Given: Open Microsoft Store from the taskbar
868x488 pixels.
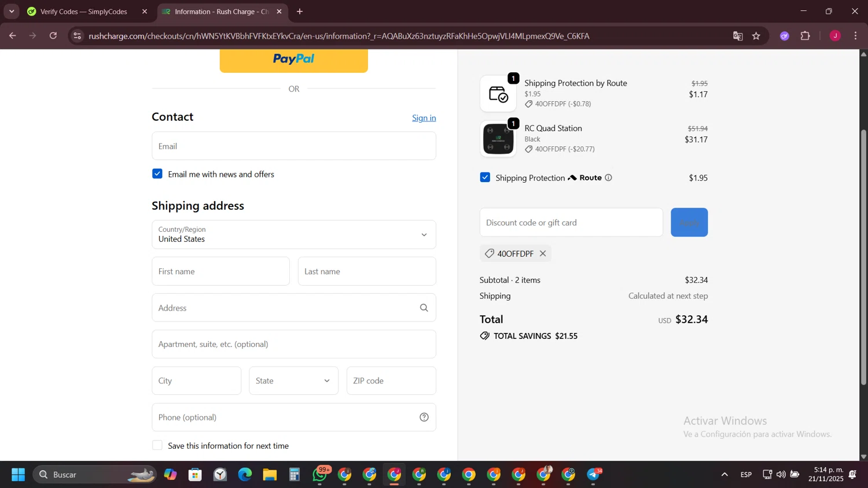Looking at the screenshot, I should pos(195,475).
